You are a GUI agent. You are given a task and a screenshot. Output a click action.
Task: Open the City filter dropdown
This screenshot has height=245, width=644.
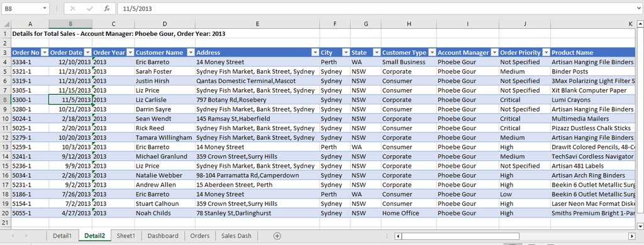[346, 53]
